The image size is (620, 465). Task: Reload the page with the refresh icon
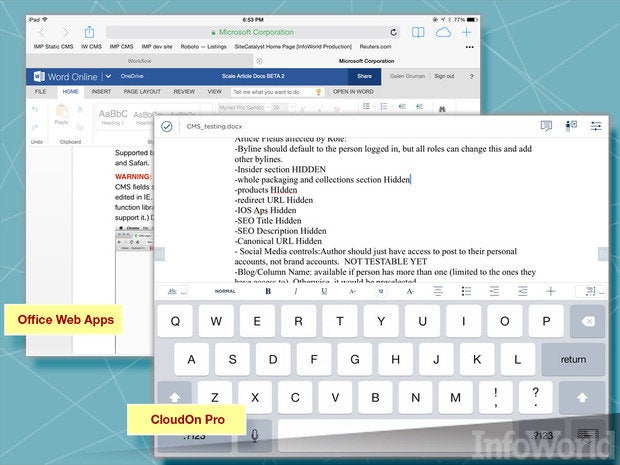coord(393,32)
